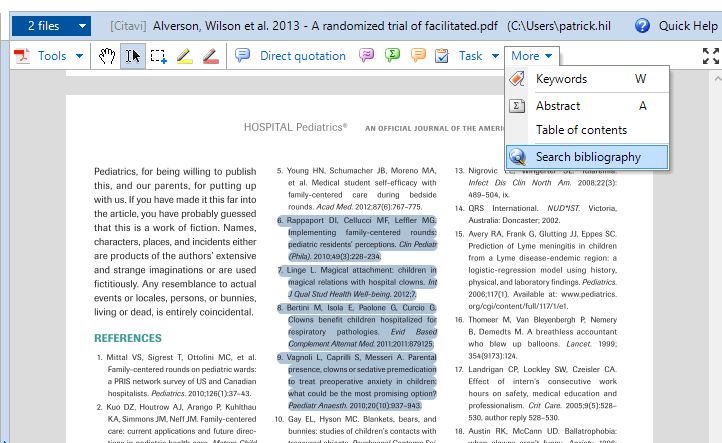
Task: Open Quick Help text link
Action: coord(688,26)
